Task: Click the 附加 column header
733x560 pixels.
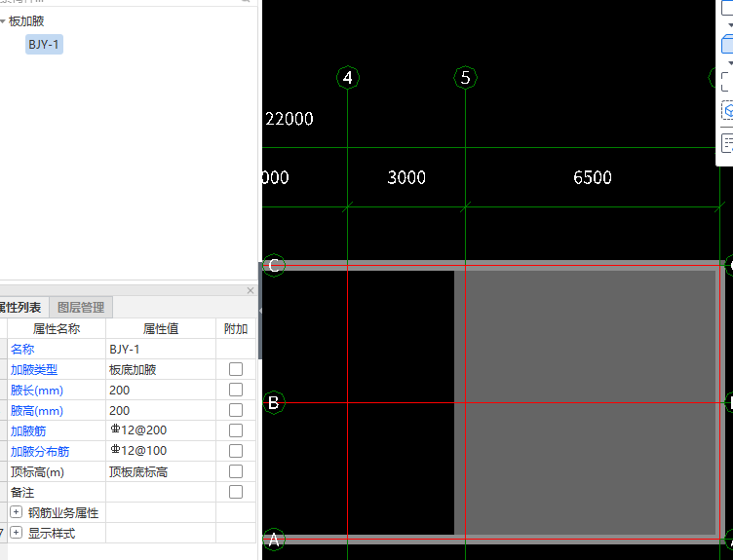Action: 236,329
